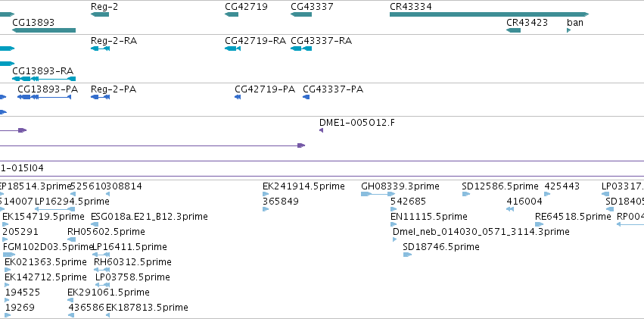Select the CG42719-PA protein glyph
The width and height of the screenshot is (644, 319).
point(238,97)
